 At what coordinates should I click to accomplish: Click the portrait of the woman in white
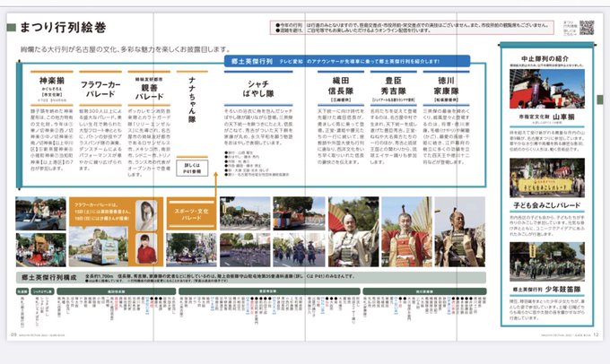[146, 215]
